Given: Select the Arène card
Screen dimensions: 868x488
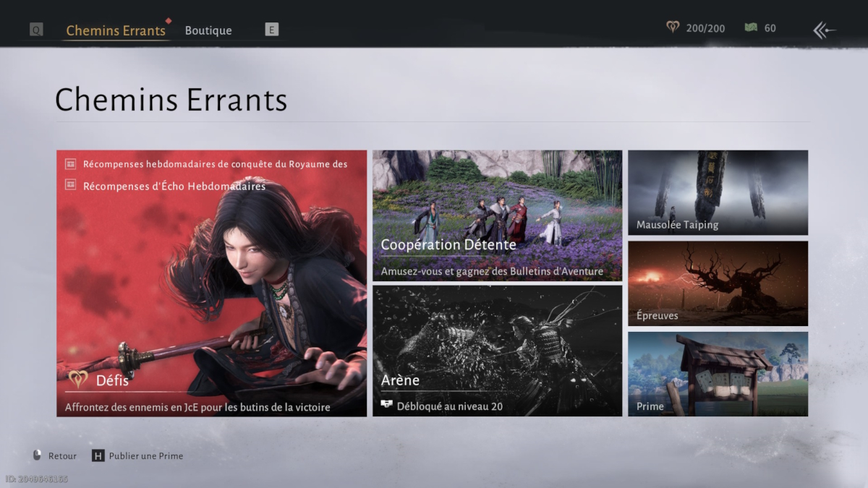Looking at the screenshot, I should [x=497, y=351].
